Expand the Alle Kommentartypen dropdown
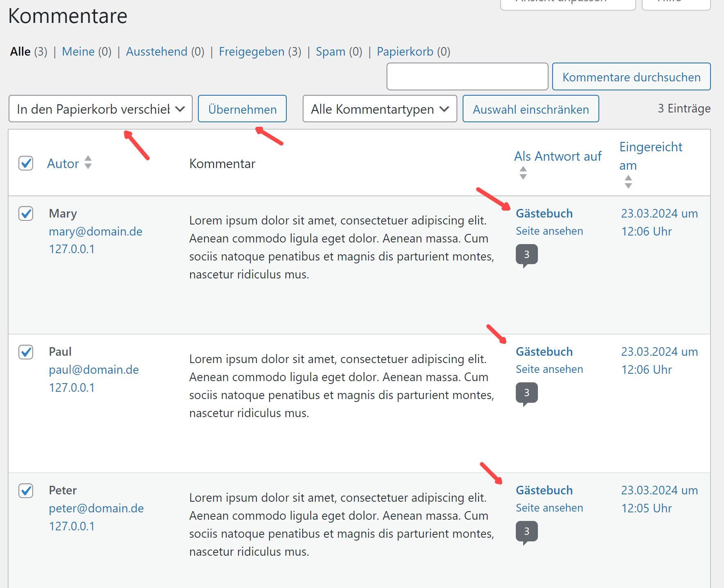 point(379,109)
